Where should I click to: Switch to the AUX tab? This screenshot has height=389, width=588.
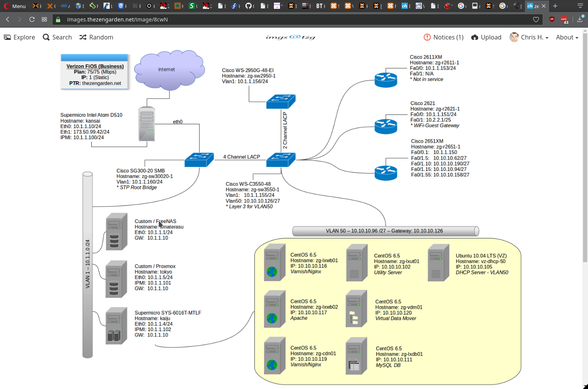[x=66, y=6]
